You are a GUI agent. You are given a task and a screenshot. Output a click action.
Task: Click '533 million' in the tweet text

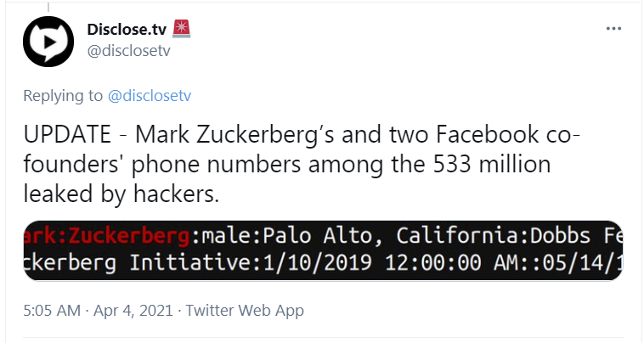(x=492, y=164)
